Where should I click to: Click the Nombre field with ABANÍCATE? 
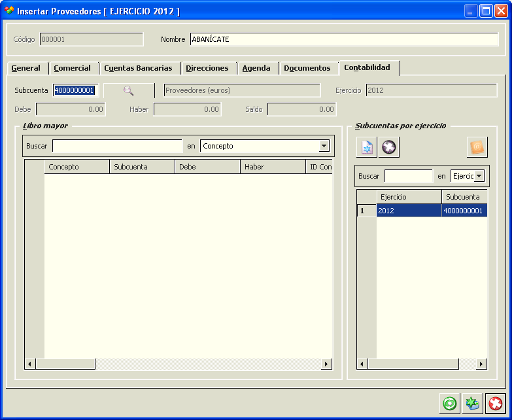point(344,39)
